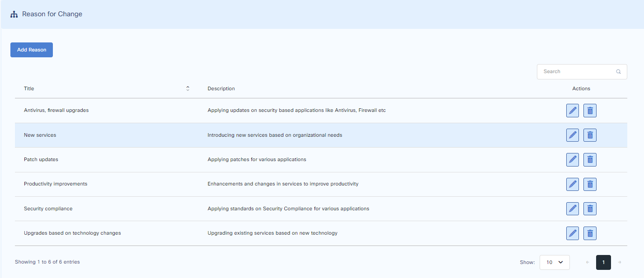Focus the Search input field

tap(576, 72)
